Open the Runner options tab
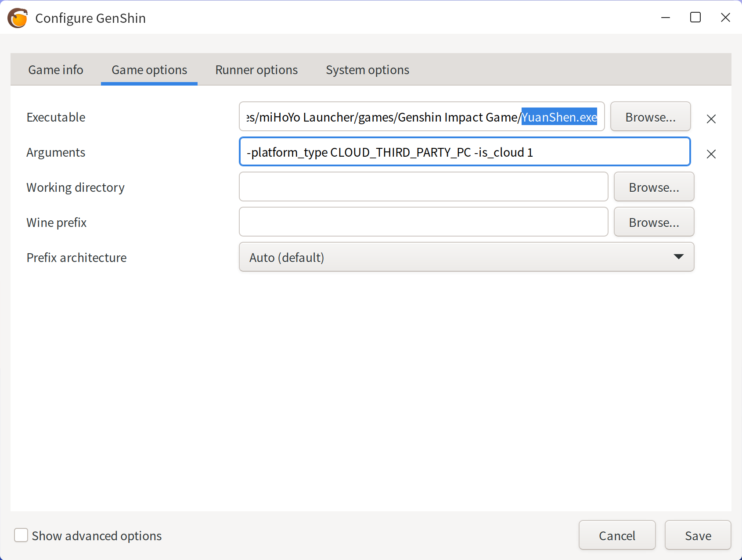Screen dimensions: 742x560 pos(256,70)
